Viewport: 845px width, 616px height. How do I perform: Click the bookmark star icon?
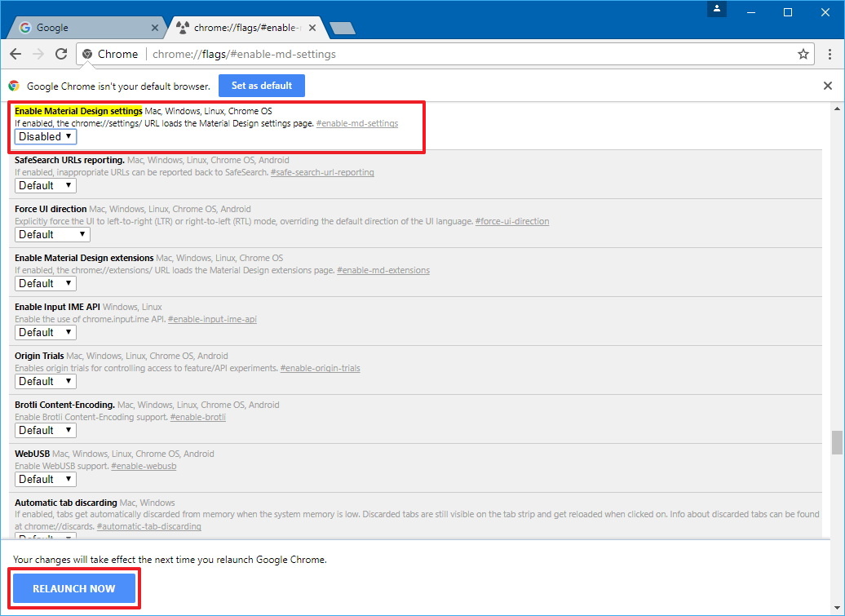tap(803, 54)
